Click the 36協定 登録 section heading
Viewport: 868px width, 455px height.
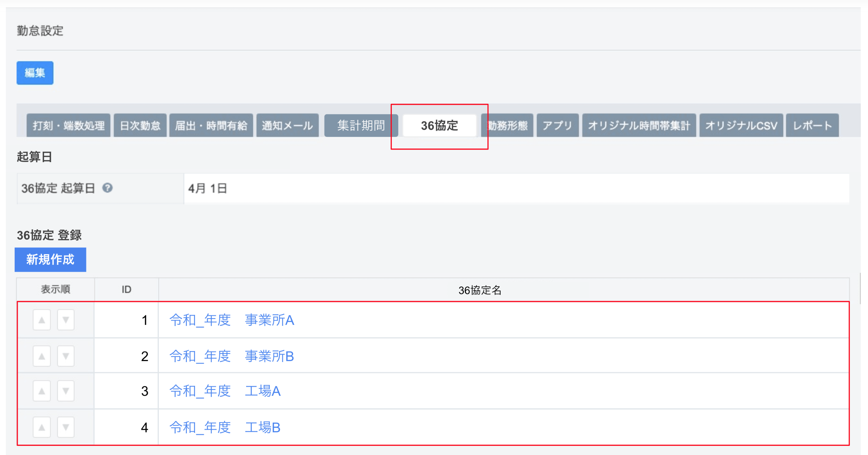point(49,235)
